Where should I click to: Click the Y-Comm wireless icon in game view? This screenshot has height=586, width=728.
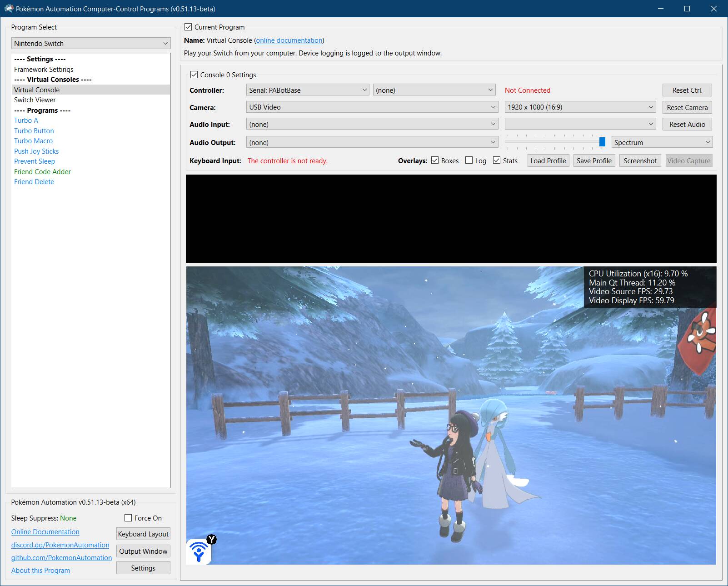click(x=199, y=552)
